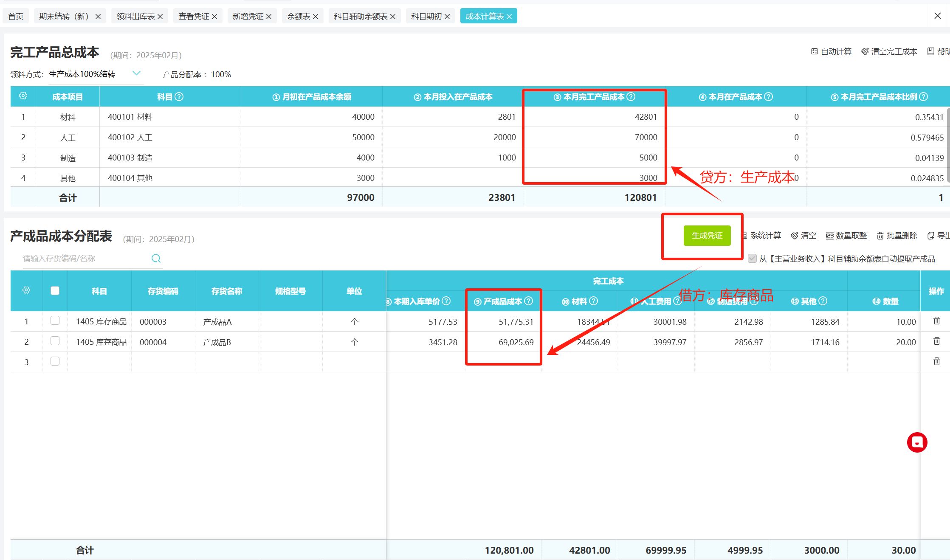
Task: Click help icon beside 本月完工产品成本 header
Action: click(x=631, y=97)
